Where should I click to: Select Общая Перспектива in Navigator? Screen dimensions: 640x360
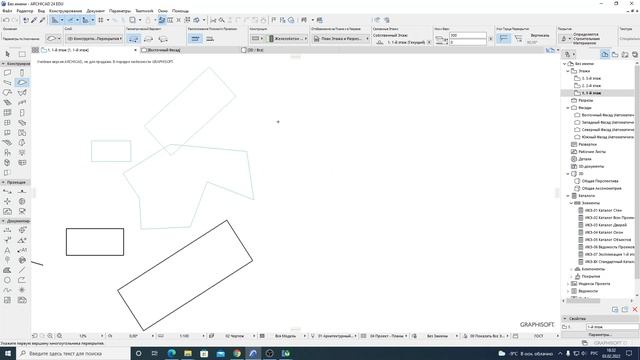coord(600,181)
